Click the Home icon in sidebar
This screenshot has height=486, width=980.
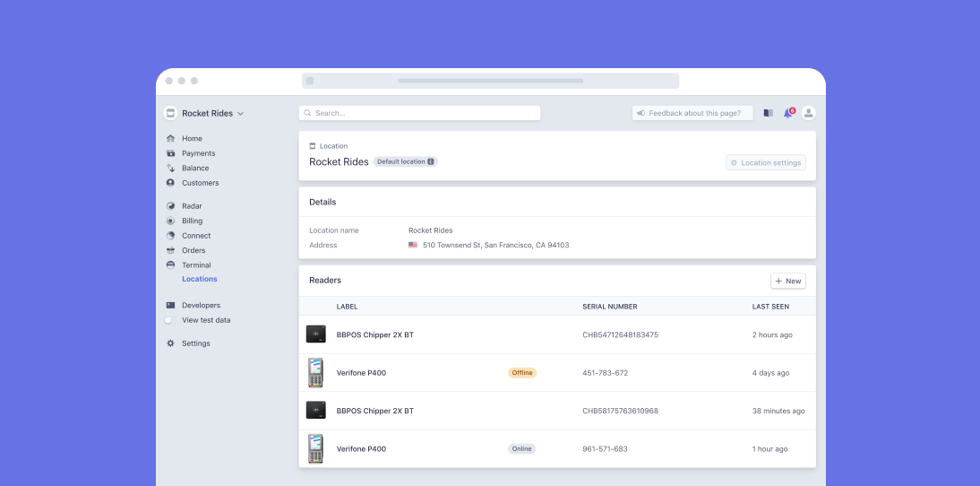click(x=171, y=139)
